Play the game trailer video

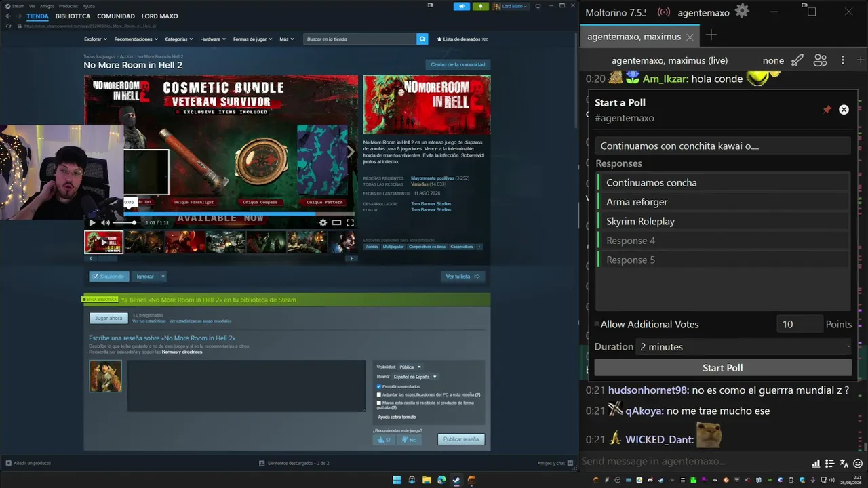point(93,222)
